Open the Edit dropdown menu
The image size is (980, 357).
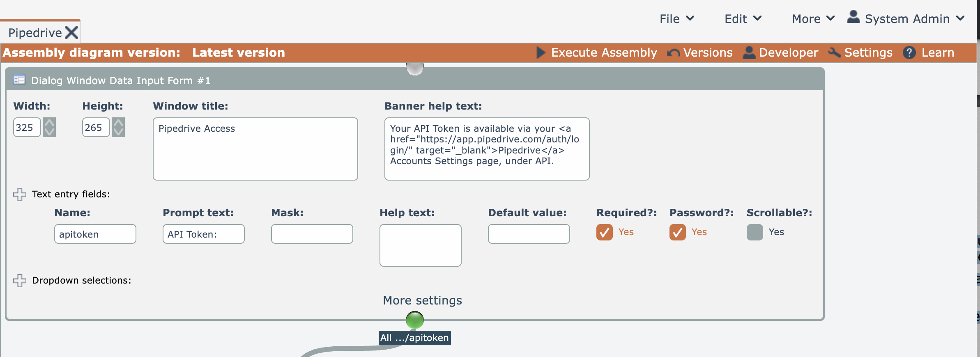[743, 19]
